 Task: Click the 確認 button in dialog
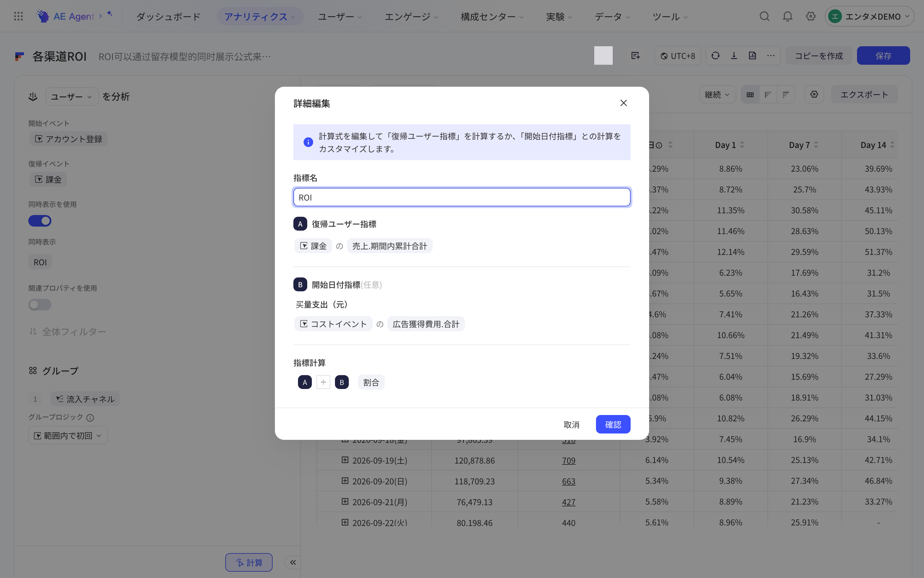(613, 424)
